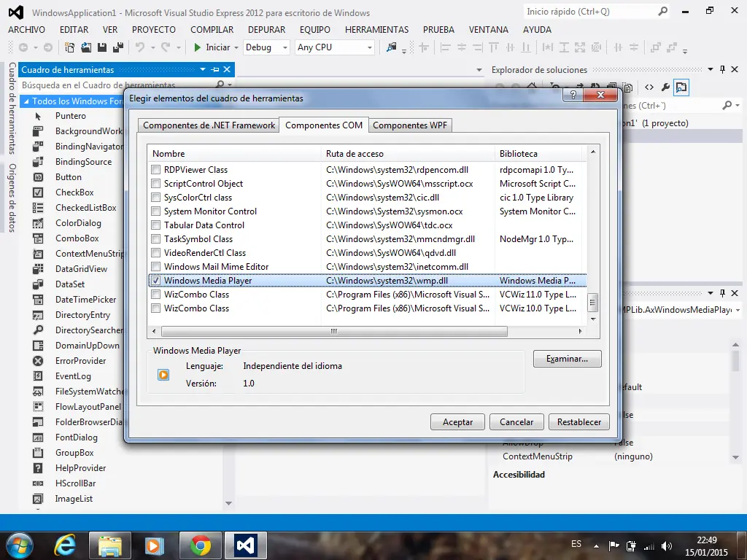Viewport: 747px width, 560px height.
Task: Uncheck the Windows Media Player checkbox
Action: click(x=156, y=281)
